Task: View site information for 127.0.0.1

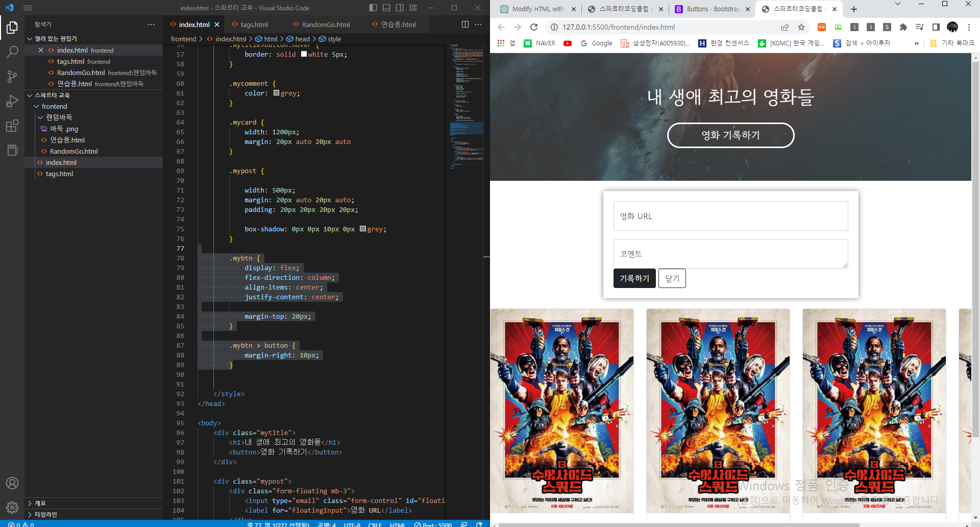Action: click(554, 27)
